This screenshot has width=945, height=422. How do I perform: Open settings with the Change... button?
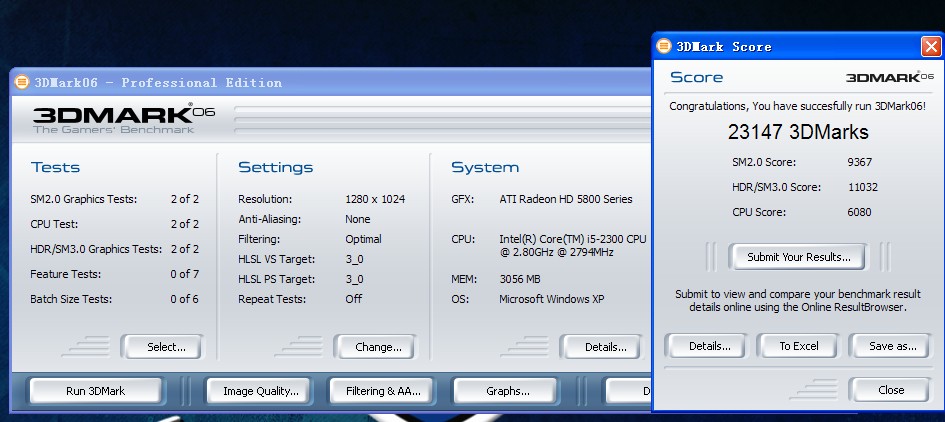tap(375, 347)
